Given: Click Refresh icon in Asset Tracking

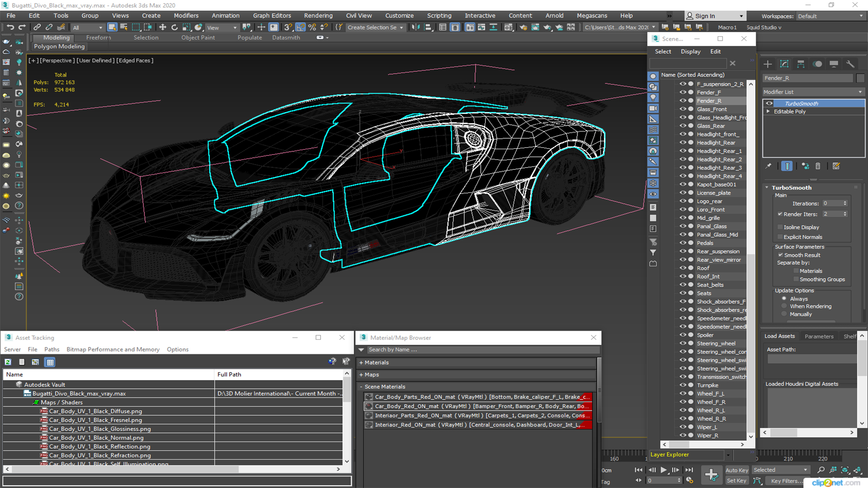Looking at the screenshot, I should (x=8, y=362).
